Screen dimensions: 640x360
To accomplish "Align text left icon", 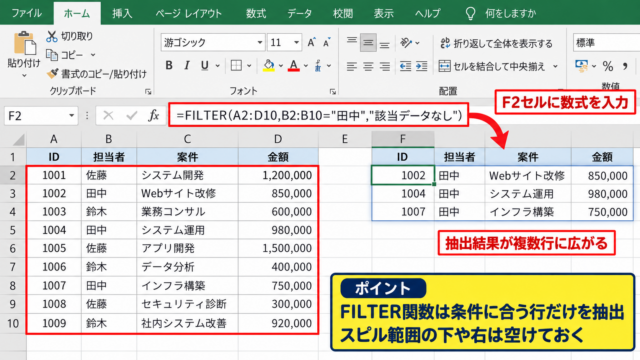I will (351, 66).
